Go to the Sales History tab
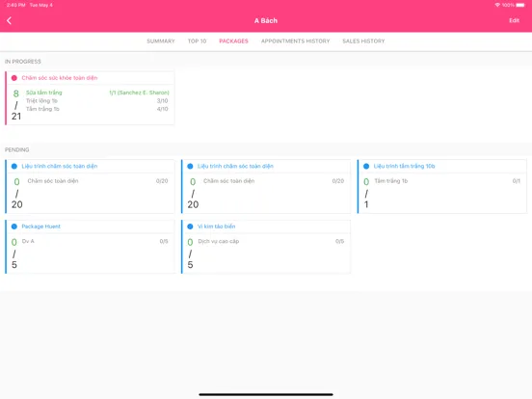 click(x=363, y=41)
